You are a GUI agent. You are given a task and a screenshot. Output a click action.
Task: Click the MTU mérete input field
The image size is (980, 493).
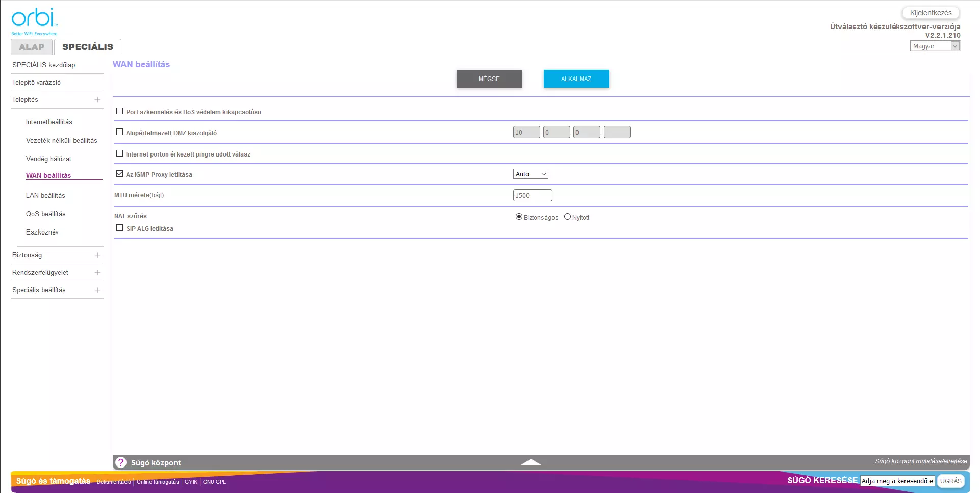tap(532, 195)
